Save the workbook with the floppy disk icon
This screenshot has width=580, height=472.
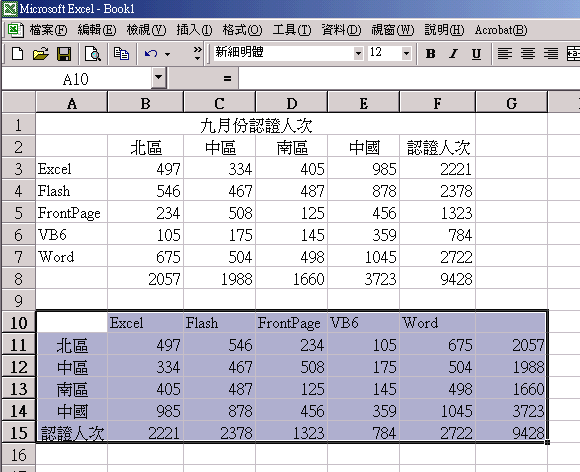(64, 54)
